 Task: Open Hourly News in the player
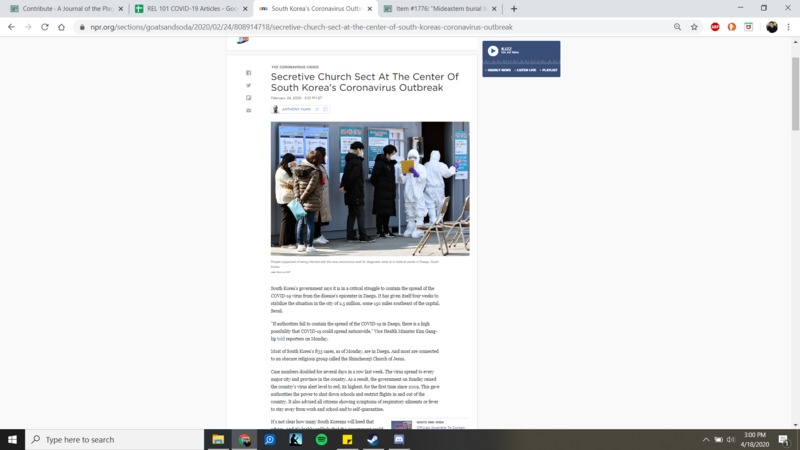click(498, 70)
